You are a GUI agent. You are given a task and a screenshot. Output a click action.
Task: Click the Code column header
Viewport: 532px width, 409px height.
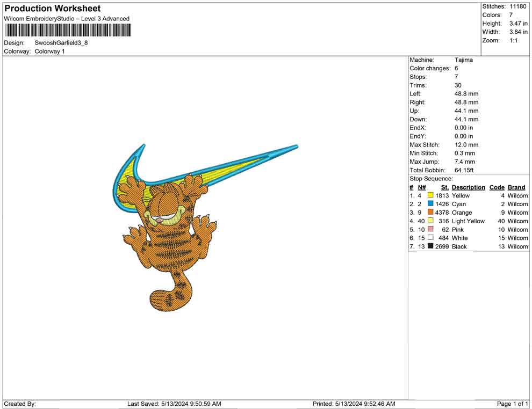tap(497, 187)
